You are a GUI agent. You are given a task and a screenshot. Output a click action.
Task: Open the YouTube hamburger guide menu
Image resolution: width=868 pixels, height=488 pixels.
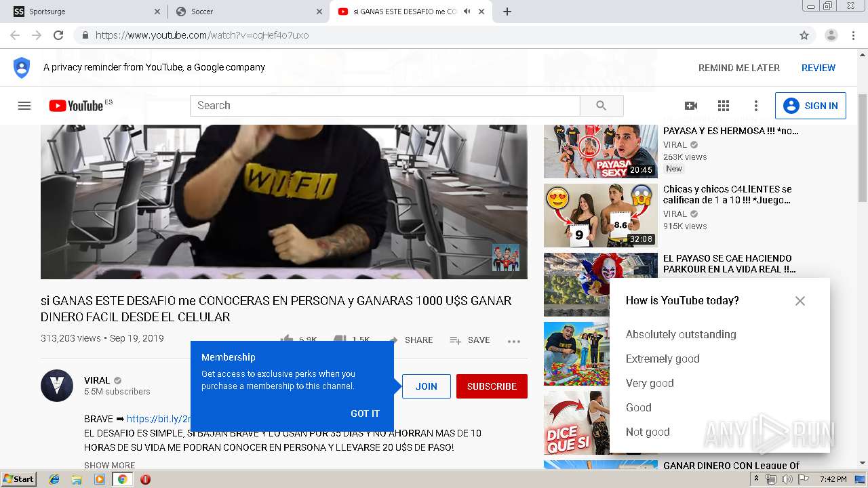(24, 106)
